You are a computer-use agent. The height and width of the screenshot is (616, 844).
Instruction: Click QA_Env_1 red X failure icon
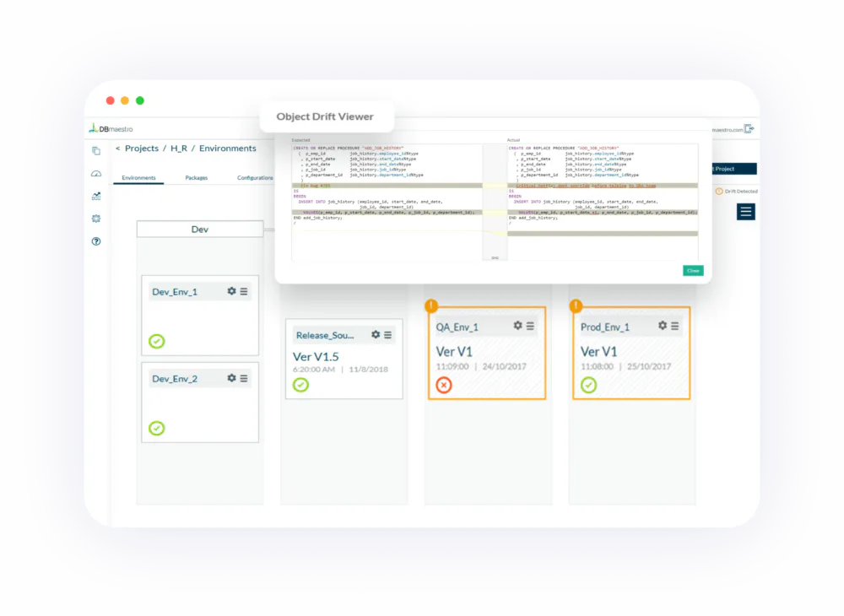pyautogui.click(x=444, y=385)
